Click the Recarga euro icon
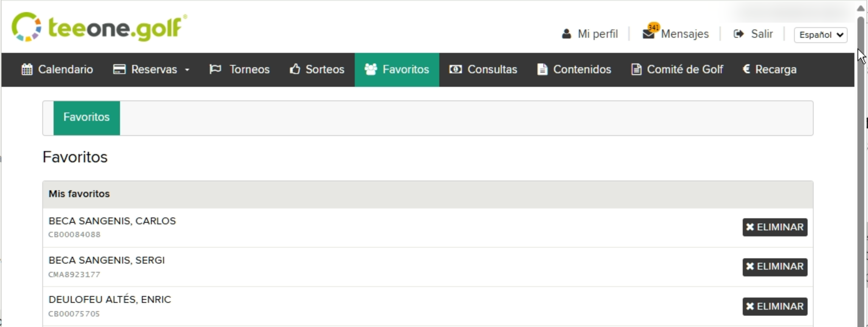This screenshot has width=868, height=327. coord(746,69)
